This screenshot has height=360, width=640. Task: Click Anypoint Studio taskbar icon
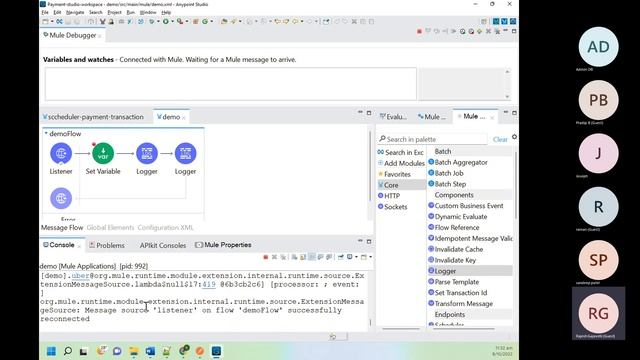tap(216, 351)
